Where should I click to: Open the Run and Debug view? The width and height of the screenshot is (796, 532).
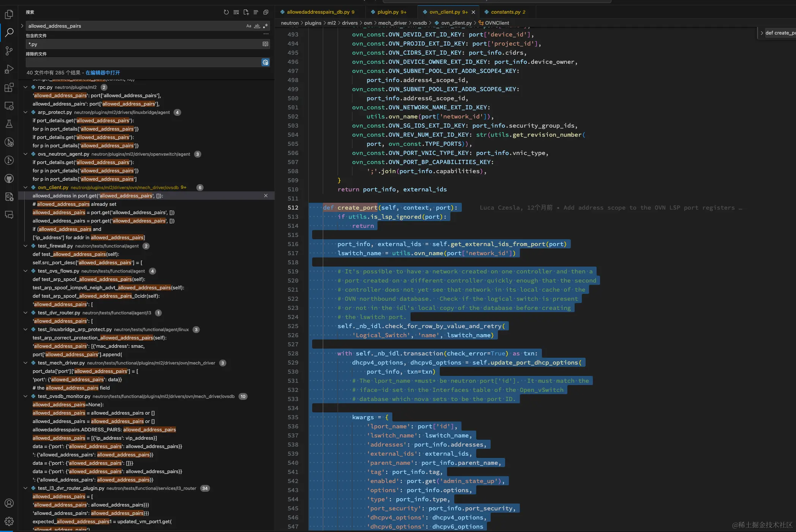pos(9,69)
